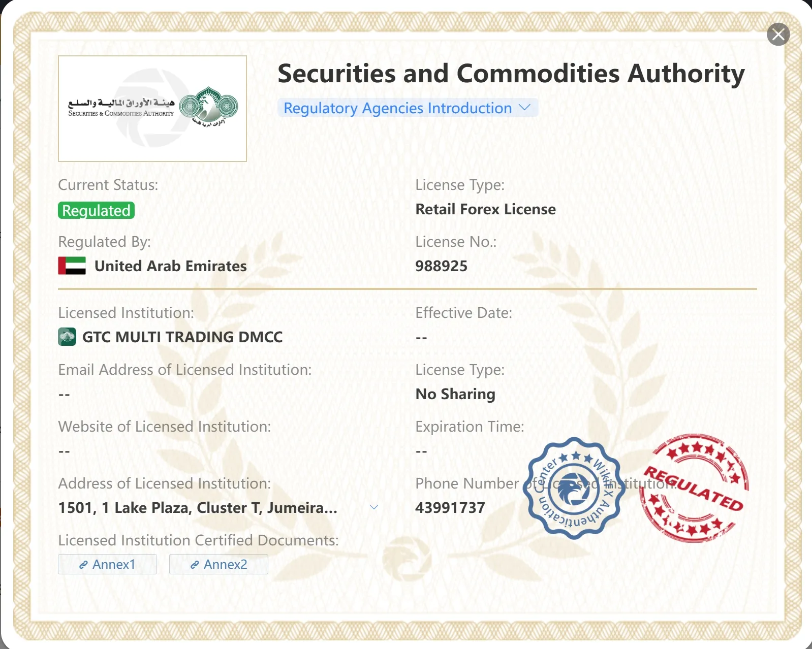Click the Current Status label
This screenshot has width=812, height=649.
(x=108, y=185)
